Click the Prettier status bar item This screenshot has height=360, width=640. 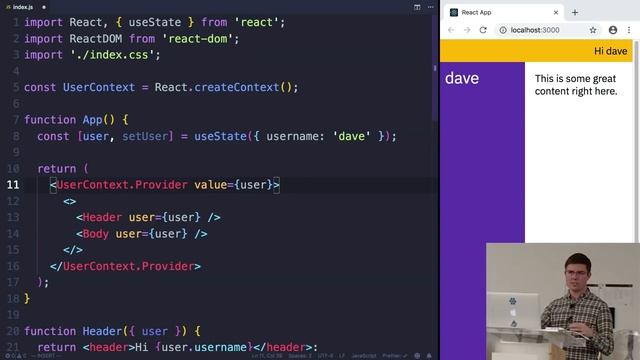point(394,356)
